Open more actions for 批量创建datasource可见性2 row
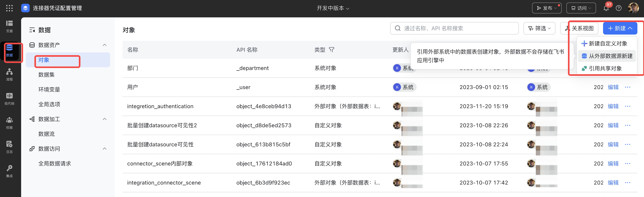This screenshot has width=644, height=197. point(628,125)
